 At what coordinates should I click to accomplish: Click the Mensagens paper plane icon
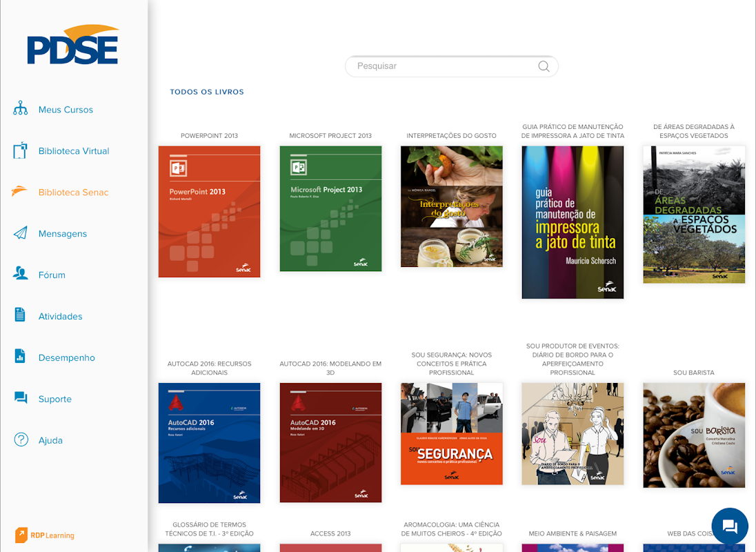coord(20,233)
